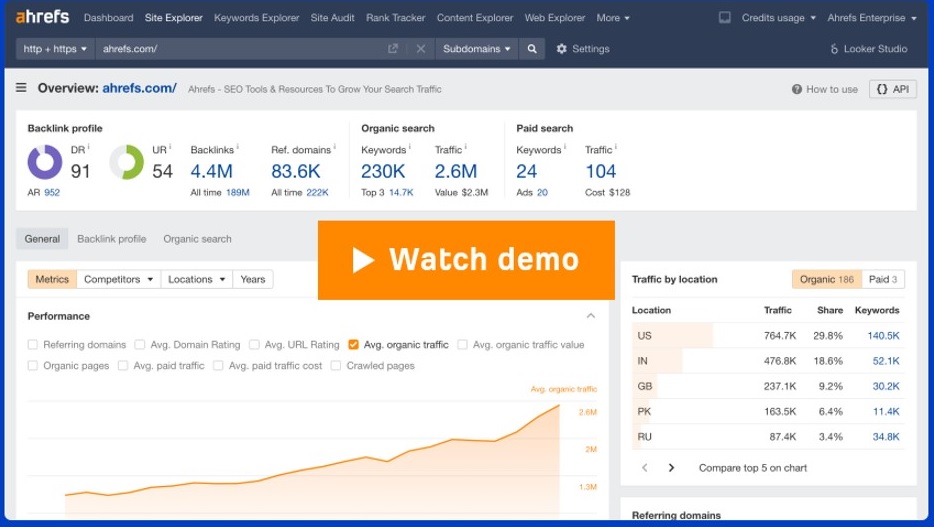This screenshot has height=527, width=934.
Task: Show info tooltip for Backlinks
Action: (238, 146)
